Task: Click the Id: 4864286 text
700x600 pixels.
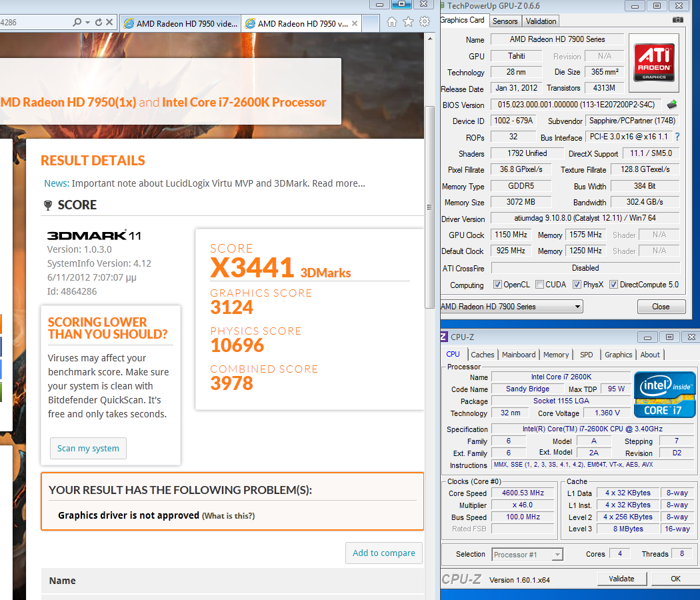Action: click(72, 291)
